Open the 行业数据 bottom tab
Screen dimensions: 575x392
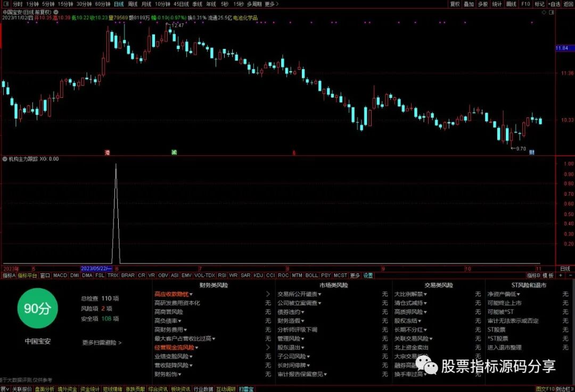[203, 389]
